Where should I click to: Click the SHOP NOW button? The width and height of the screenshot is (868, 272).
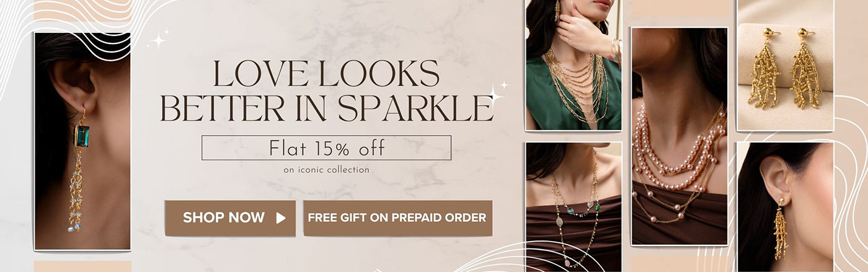(230, 218)
